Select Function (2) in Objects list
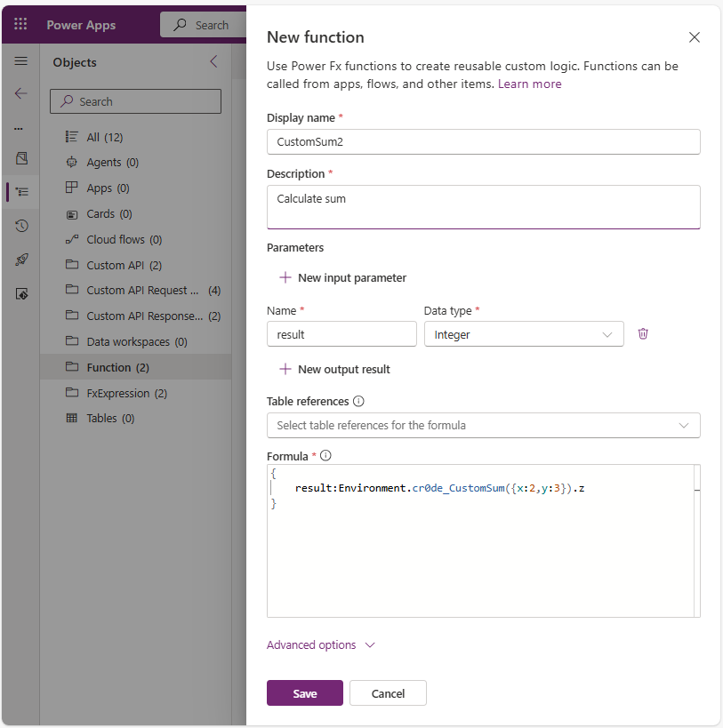This screenshot has height=728, width=723. pos(117,367)
